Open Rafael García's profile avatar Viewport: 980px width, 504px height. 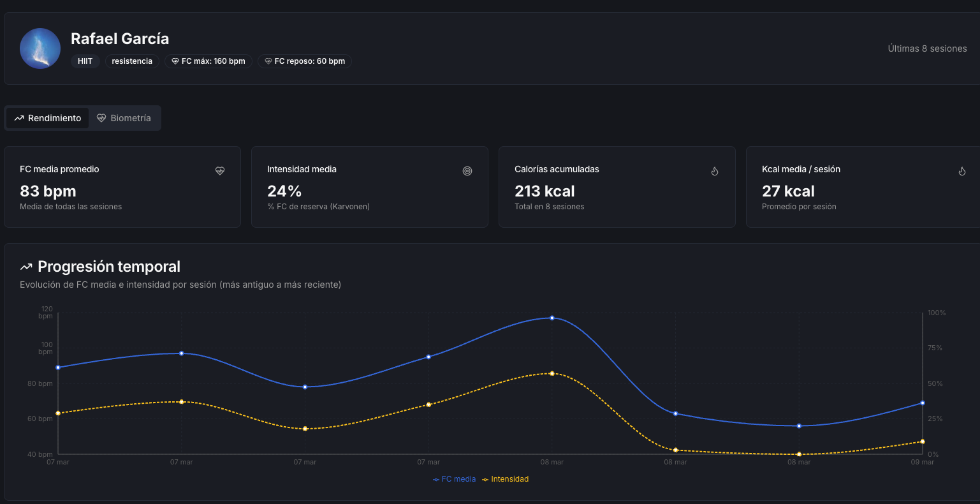pos(40,48)
